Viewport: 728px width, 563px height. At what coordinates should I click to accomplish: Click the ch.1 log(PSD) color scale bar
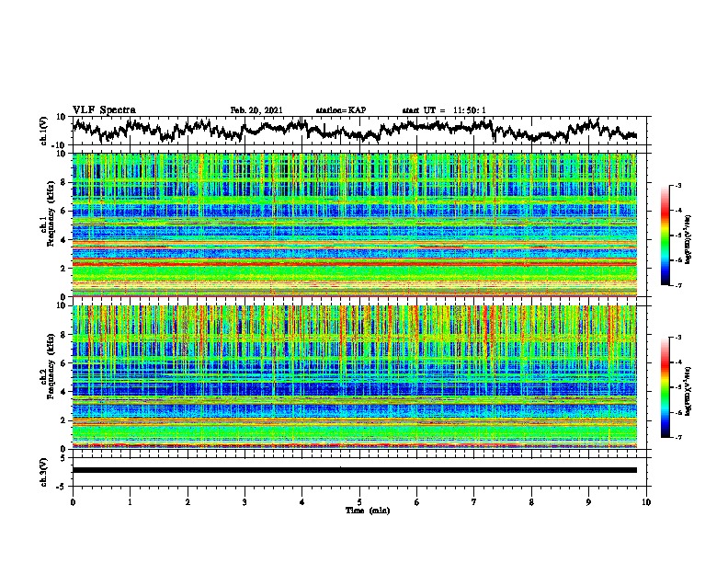[x=665, y=236]
